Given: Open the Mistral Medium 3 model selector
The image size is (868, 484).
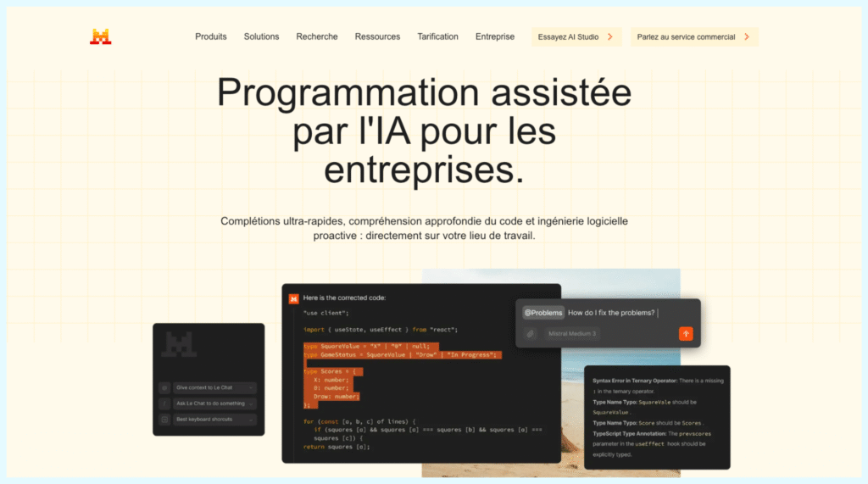Looking at the screenshot, I should [572, 334].
